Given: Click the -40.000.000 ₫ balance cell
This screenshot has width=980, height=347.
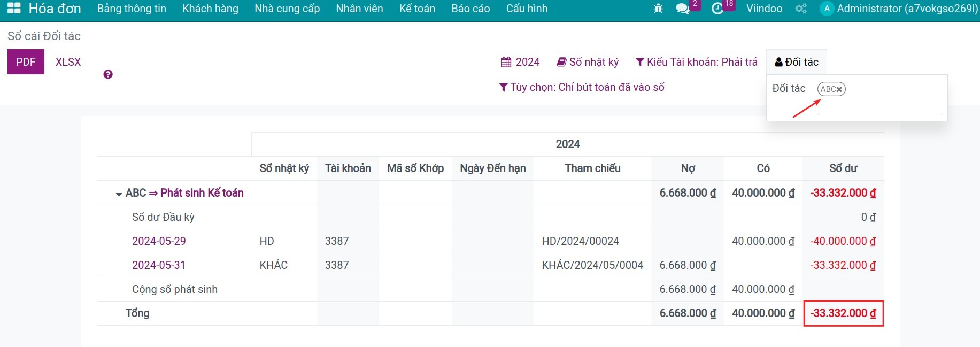Looking at the screenshot, I should 843,241.
